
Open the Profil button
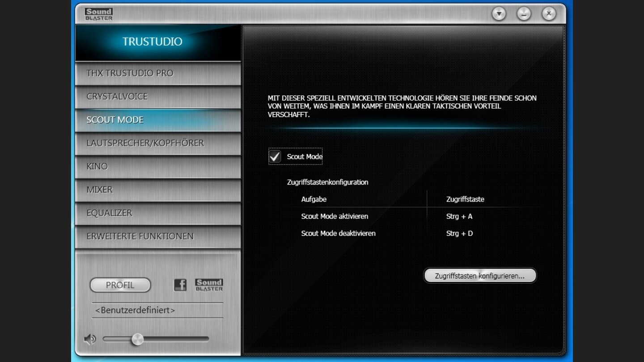[120, 285]
